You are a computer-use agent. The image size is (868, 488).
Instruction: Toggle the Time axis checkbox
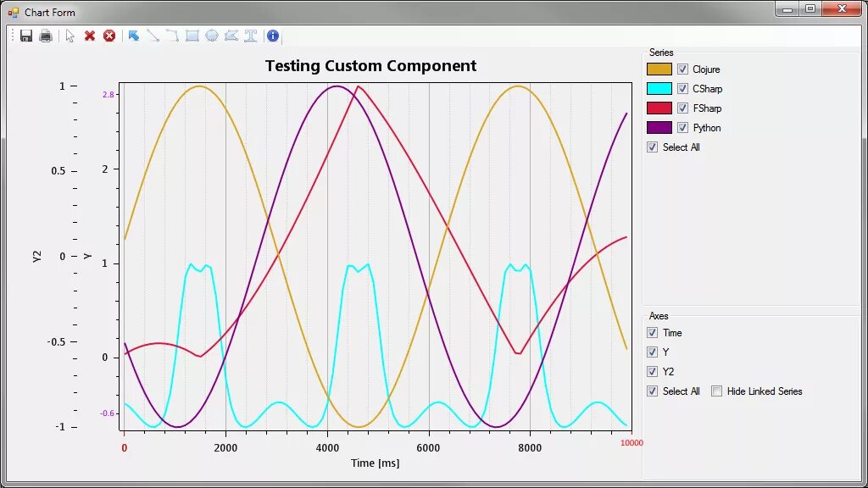[652, 332]
